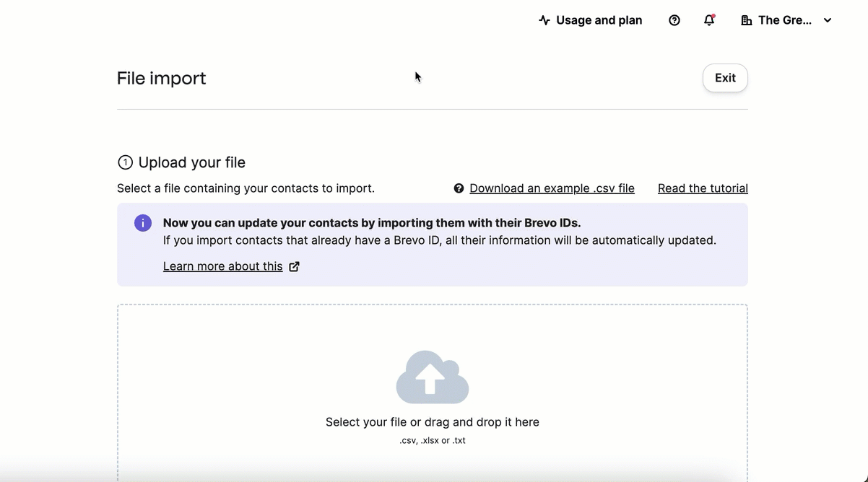Download an example .csv file
868x482 pixels.
552,188
